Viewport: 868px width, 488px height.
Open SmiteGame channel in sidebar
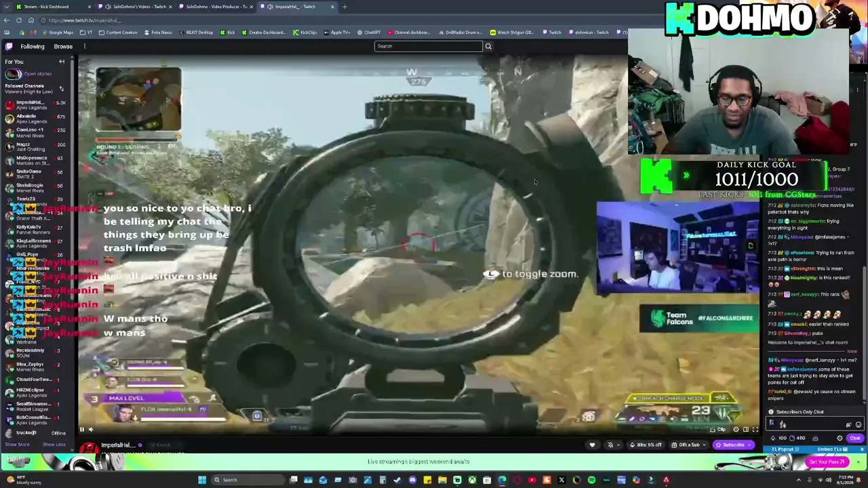point(35,174)
